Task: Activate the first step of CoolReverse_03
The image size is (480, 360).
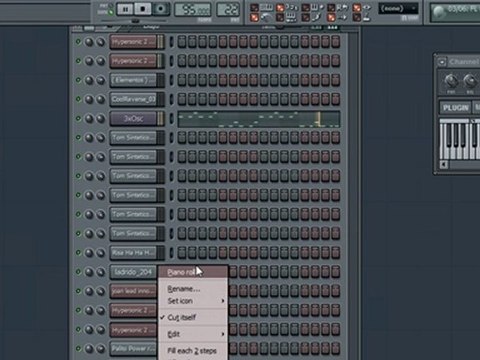Action: [x=182, y=99]
